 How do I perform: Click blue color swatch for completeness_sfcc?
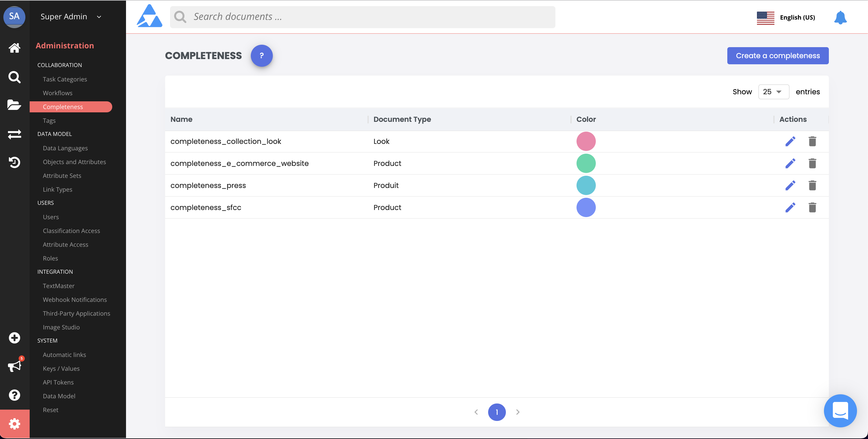(x=586, y=207)
